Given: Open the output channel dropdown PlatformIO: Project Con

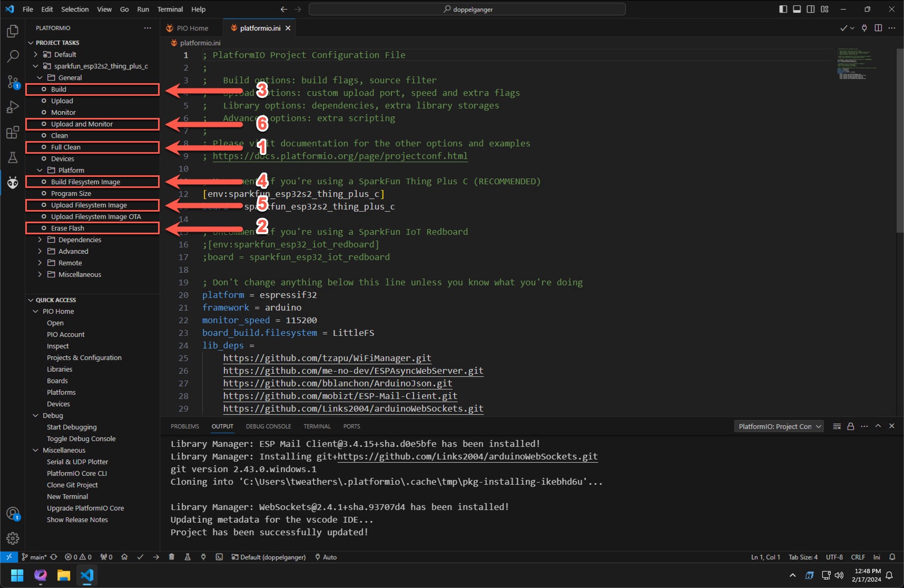Looking at the screenshot, I should click(779, 426).
